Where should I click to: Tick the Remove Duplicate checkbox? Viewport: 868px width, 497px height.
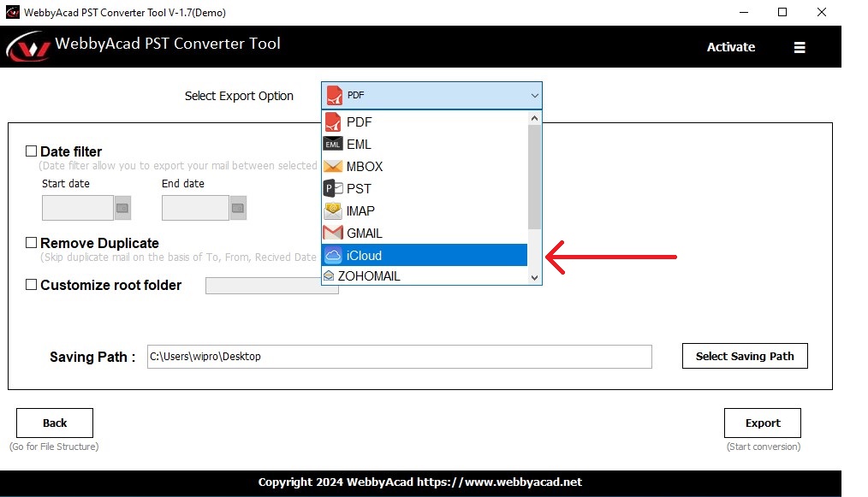(x=32, y=242)
